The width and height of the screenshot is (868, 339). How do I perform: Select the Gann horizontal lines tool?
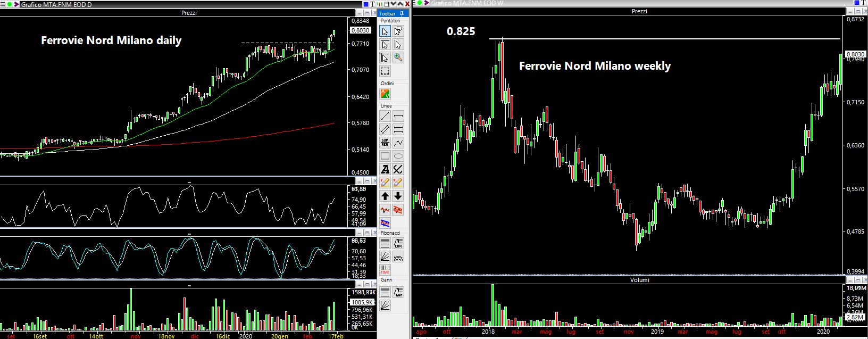(385, 292)
